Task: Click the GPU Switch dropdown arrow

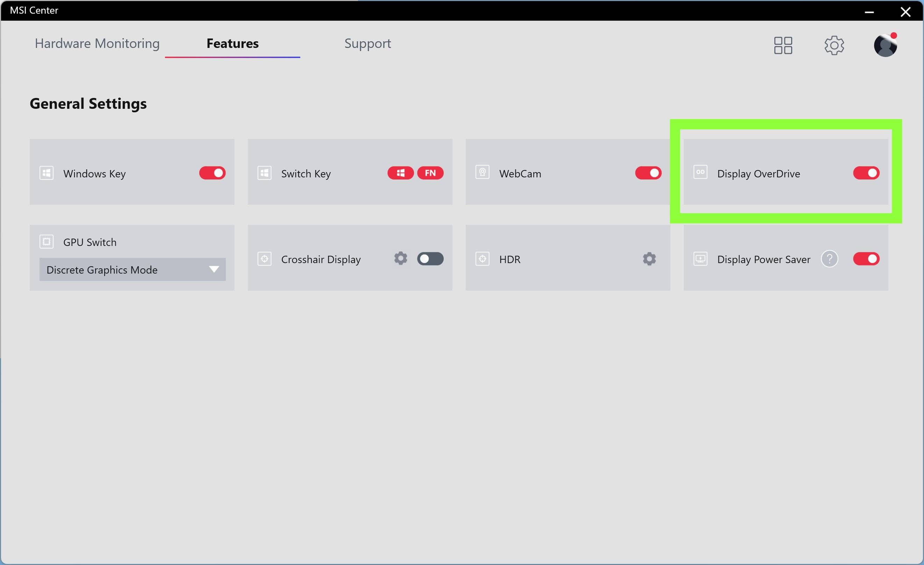Action: point(214,269)
